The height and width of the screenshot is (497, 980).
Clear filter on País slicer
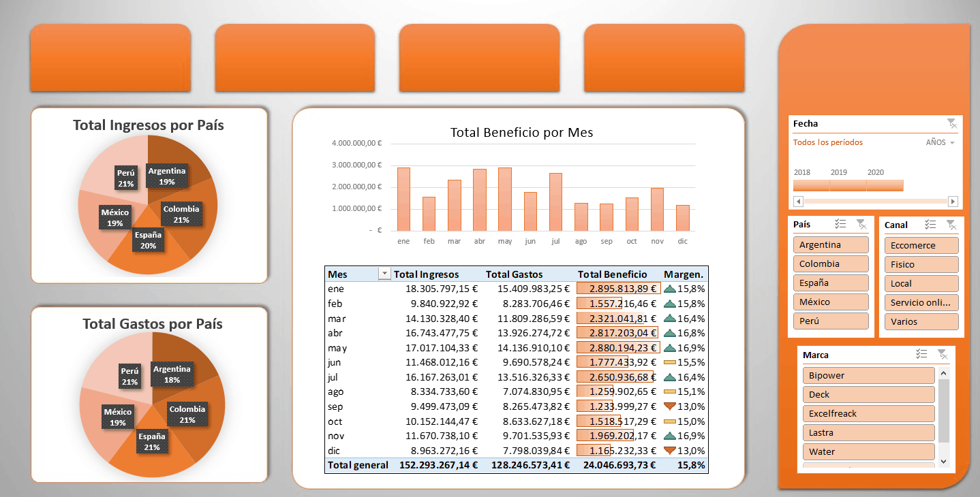861,224
